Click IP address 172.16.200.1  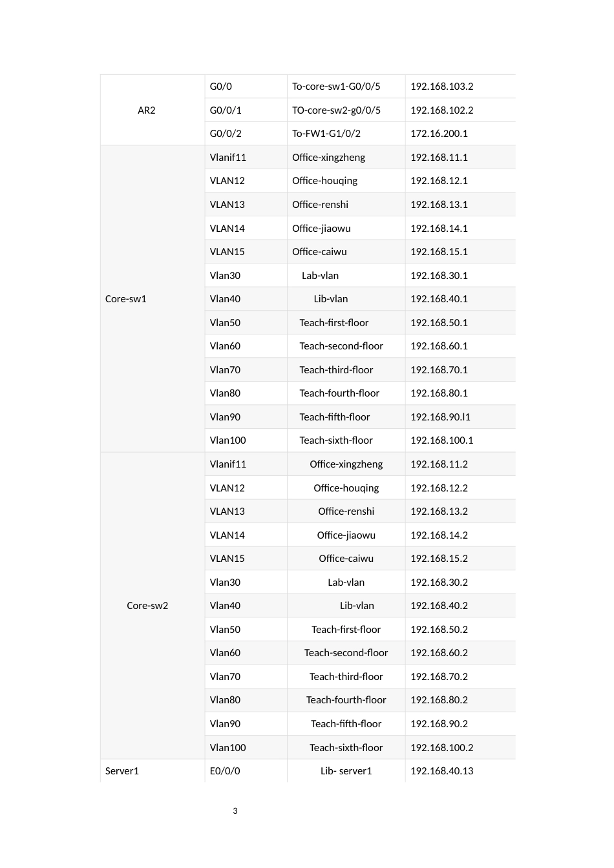pyautogui.click(x=439, y=134)
